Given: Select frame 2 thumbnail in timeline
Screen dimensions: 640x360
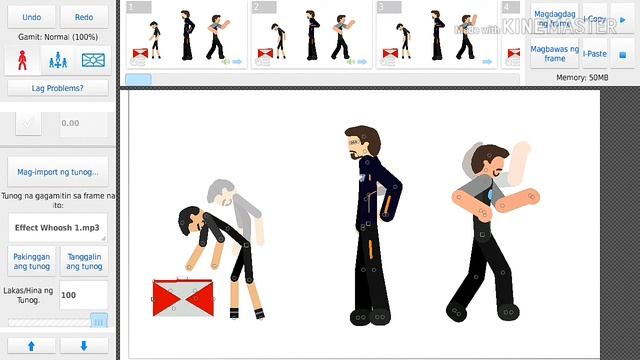Looking at the screenshot, I should 311,34.
